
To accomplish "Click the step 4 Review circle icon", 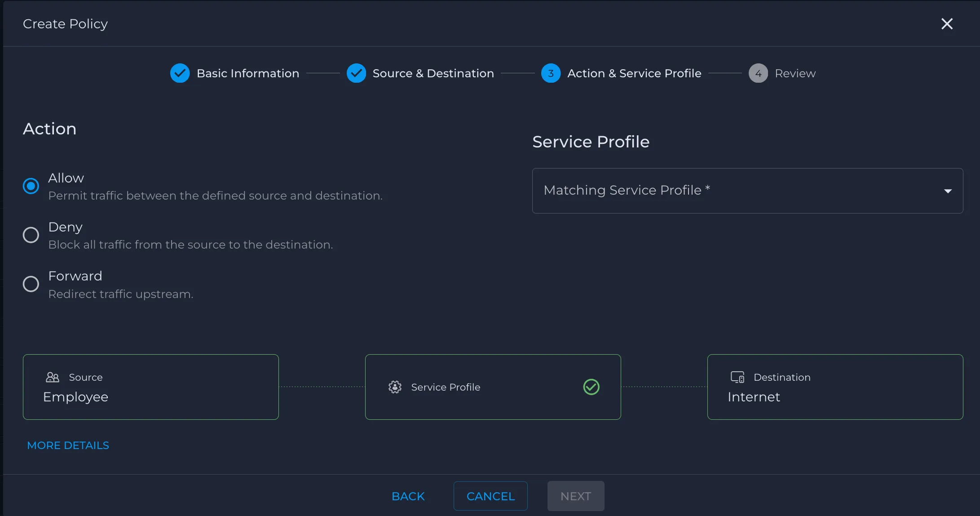I will [758, 73].
